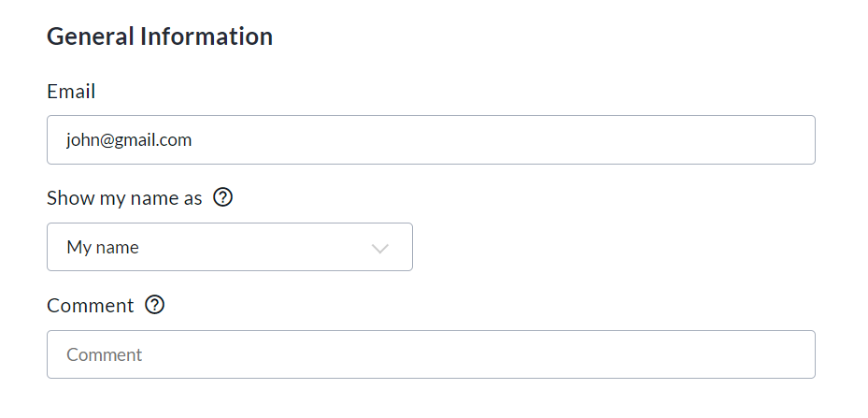
Task: Click the chevron arrow in the name dropdown
Action: pos(379,249)
